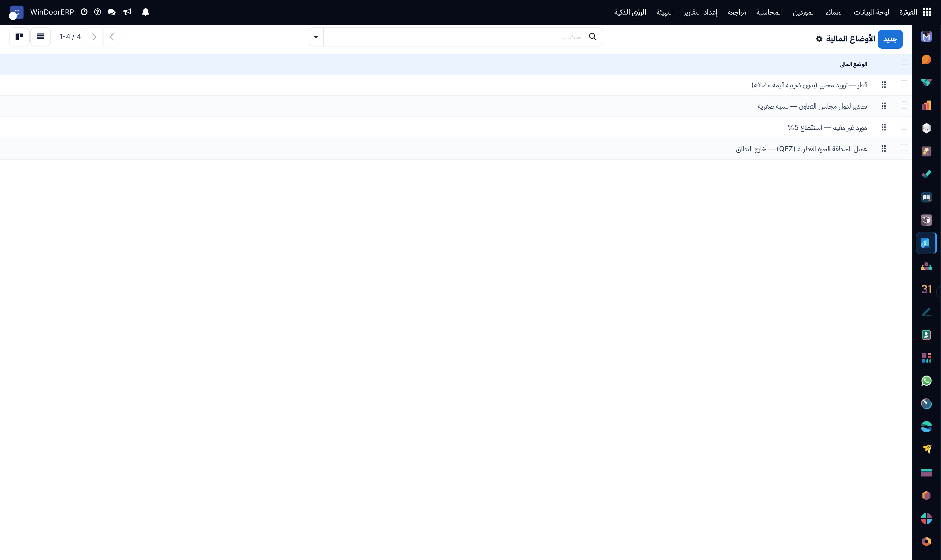
Task: Open the إعداد التقارير menu
Action: tap(700, 12)
